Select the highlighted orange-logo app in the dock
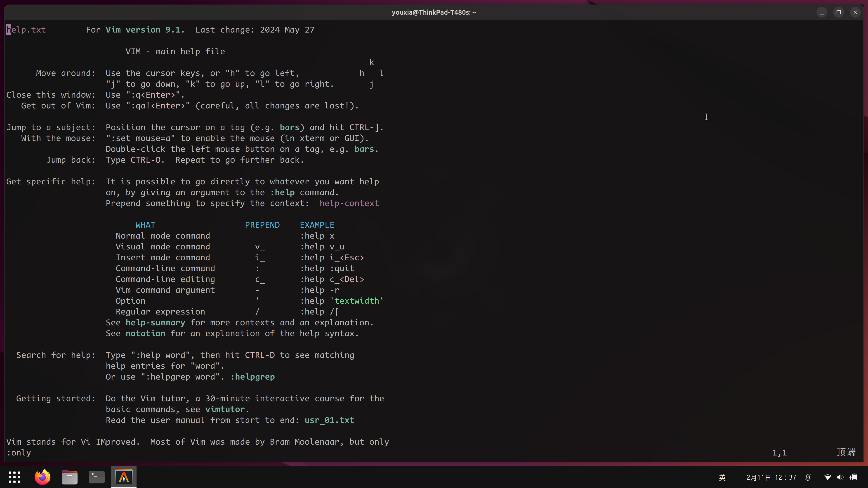Screen dimensions: 868x488 (x=123, y=477)
